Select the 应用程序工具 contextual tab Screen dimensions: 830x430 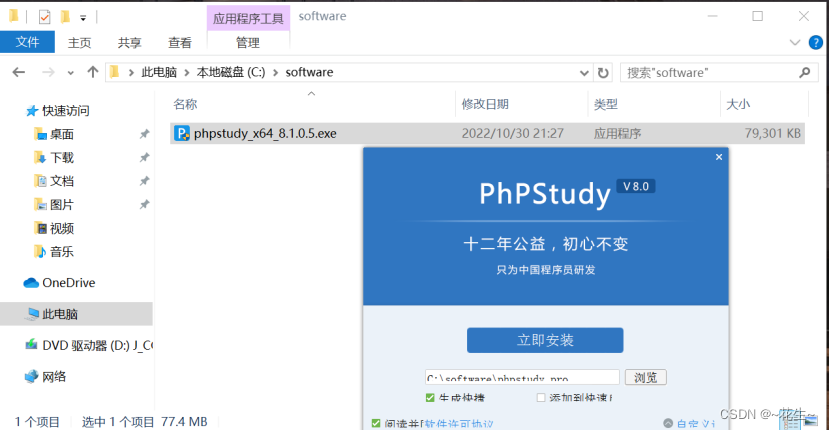pyautogui.click(x=248, y=19)
